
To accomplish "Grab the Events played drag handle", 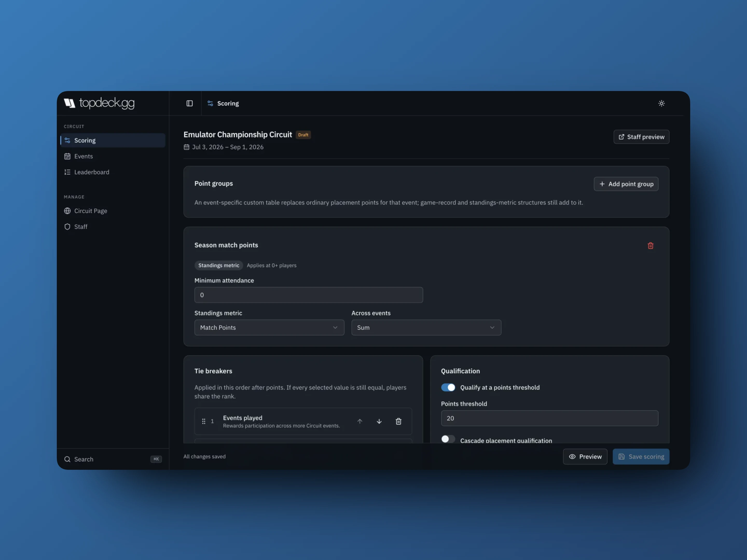I will click(204, 421).
